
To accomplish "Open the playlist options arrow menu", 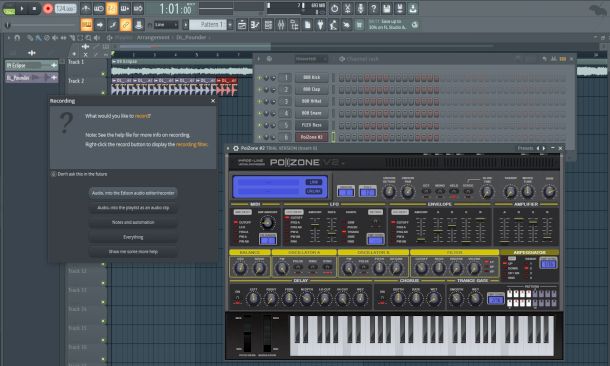I will point(9,38).
